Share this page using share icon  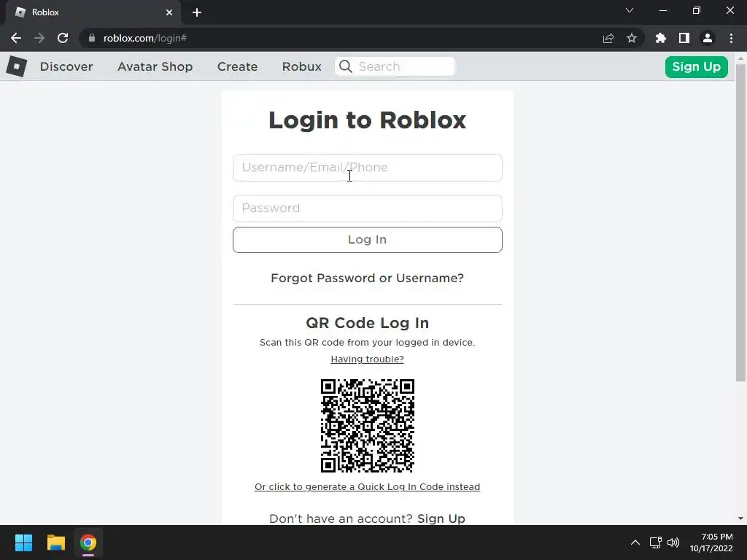tap(608, 38)
